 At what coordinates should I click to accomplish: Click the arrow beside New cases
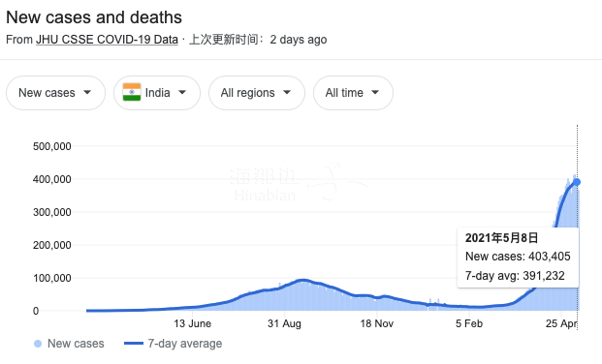[87, 92]
